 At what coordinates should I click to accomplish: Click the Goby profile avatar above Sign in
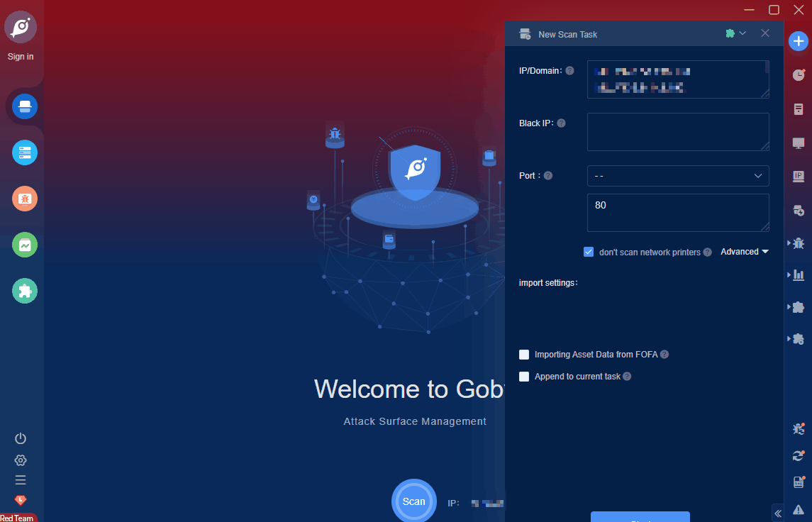point(21,27)
